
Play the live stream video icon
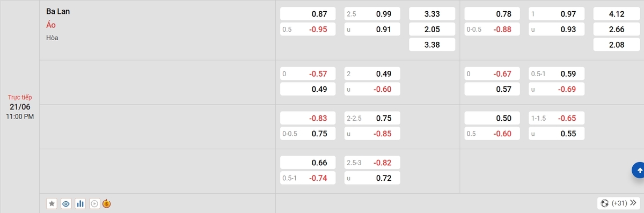(94, 203)
